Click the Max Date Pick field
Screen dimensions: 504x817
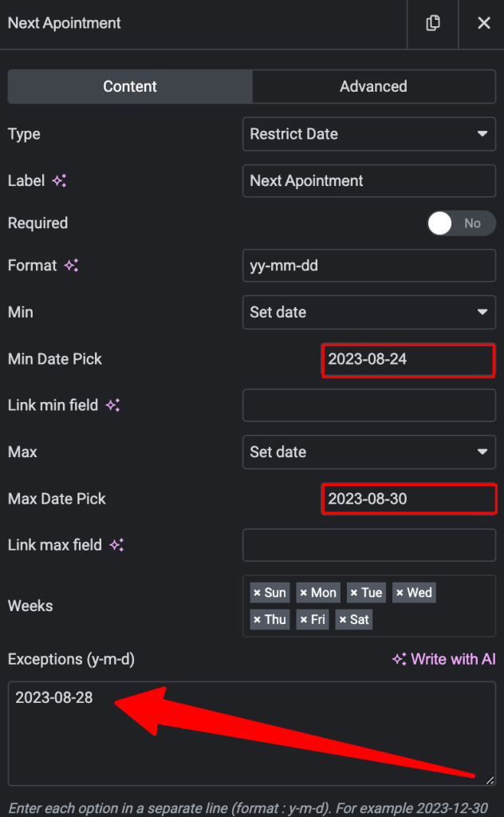(409, 499)
